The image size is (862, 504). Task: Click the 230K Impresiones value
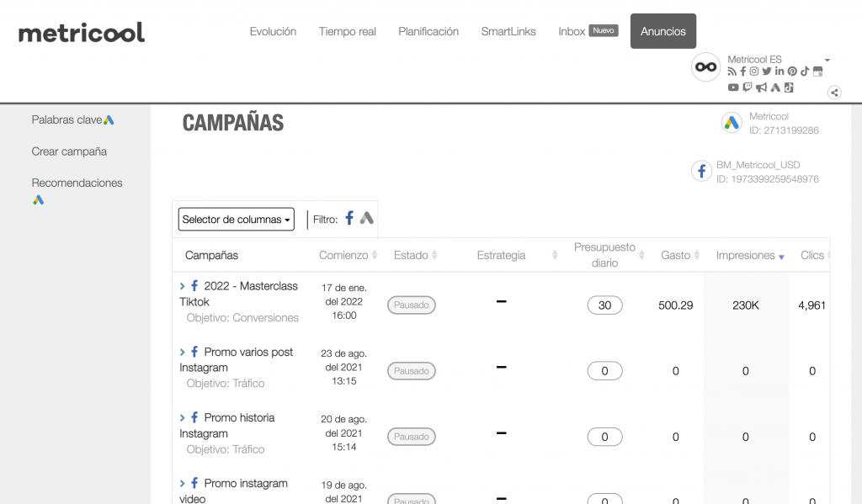click(746, 305)
